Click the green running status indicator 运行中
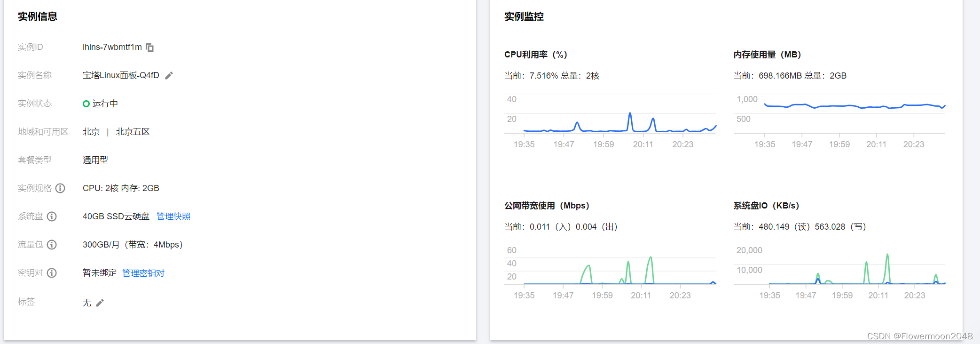Screen dimensions: 980x344 (100, 104)
